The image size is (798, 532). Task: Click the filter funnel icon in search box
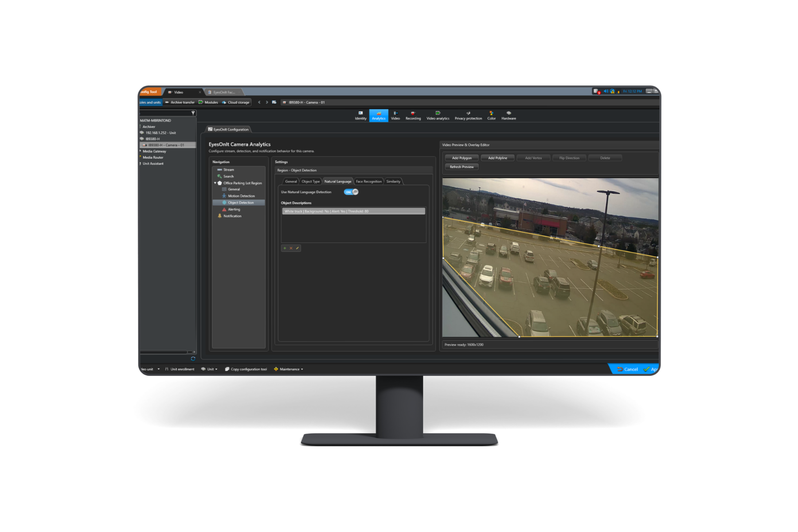point(193,113)
